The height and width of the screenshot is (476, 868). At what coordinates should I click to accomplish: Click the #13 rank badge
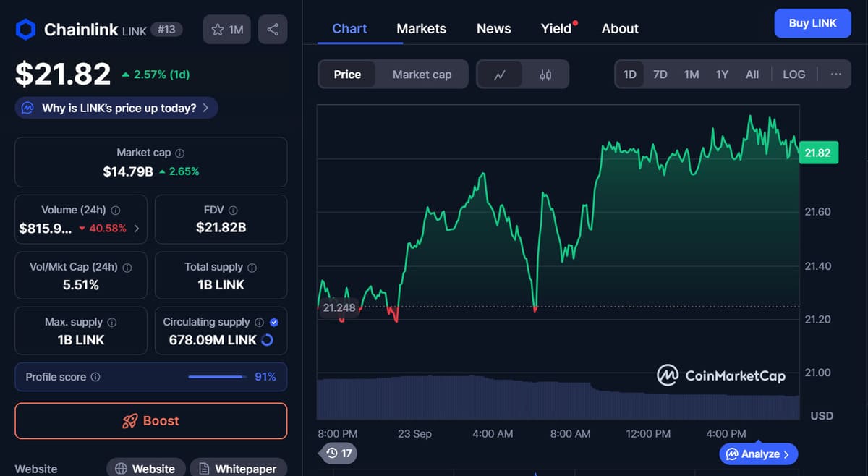point(166,30)
